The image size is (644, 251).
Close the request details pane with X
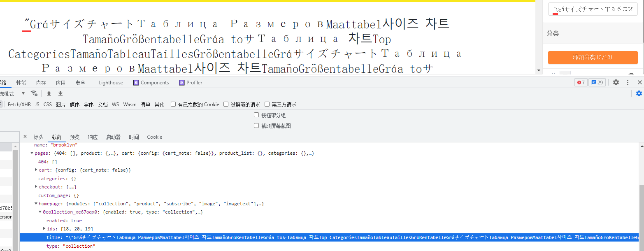coord(25,137)
